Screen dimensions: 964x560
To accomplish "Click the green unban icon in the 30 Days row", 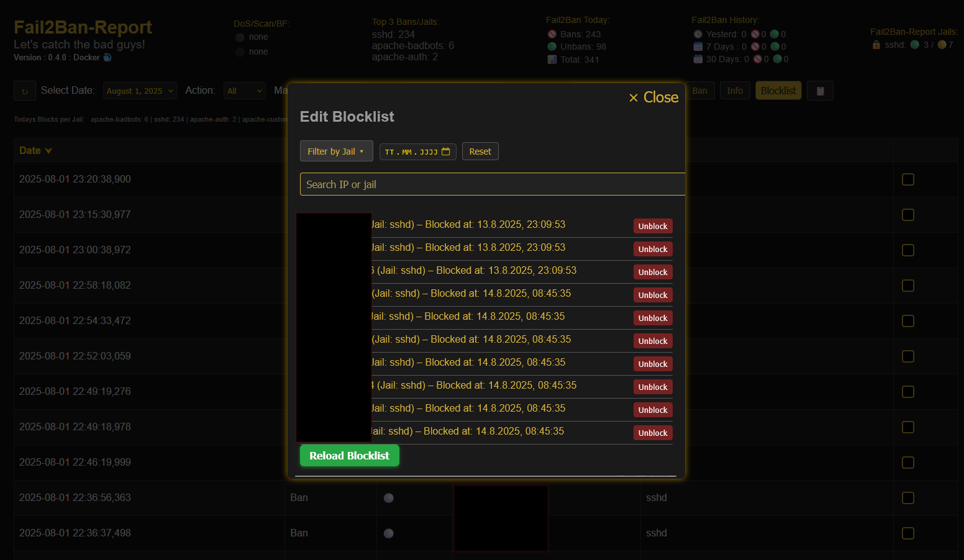I will [x=777, y=59].
